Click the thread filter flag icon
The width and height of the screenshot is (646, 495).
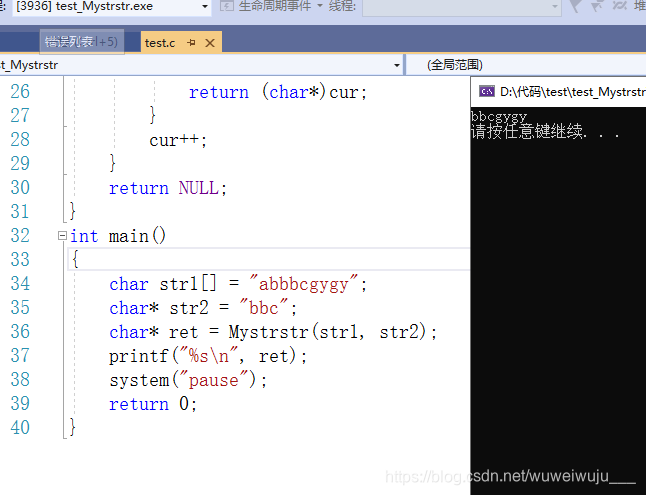tap(575, 6)
